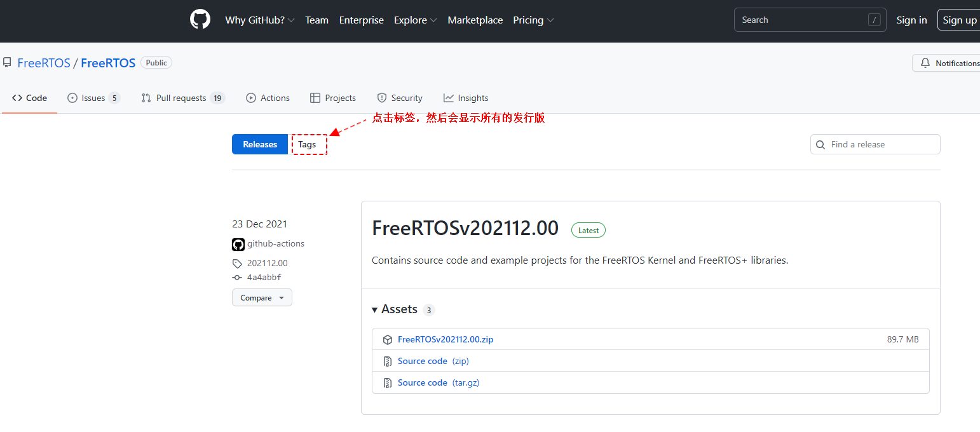Open the Marketplace link
Image resolution: width=980 pixels, height=432 pixels.
[x=475, y=20]
